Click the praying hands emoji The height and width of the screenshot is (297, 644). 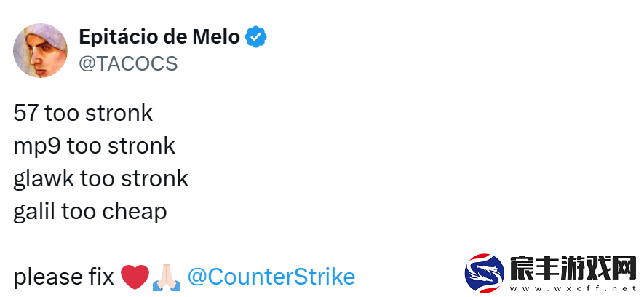167,277
